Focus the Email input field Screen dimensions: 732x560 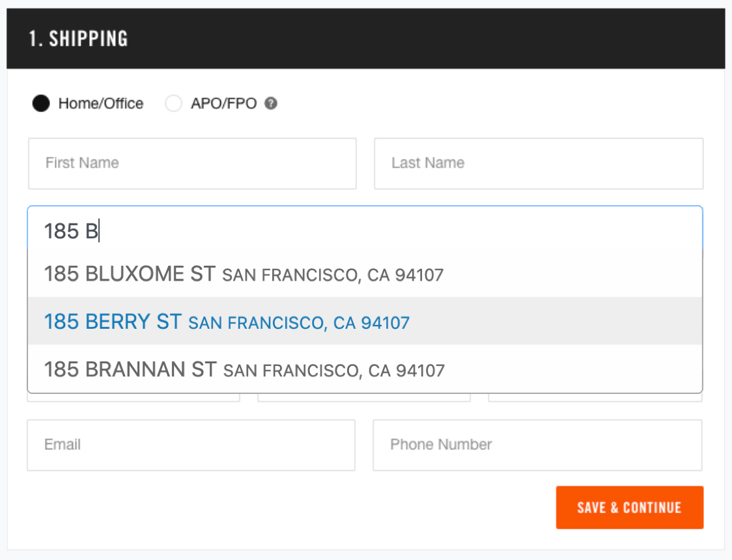[192, 445]
